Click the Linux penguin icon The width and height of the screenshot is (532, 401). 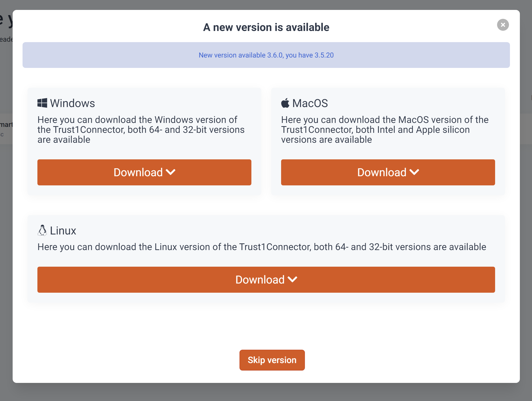42,230
